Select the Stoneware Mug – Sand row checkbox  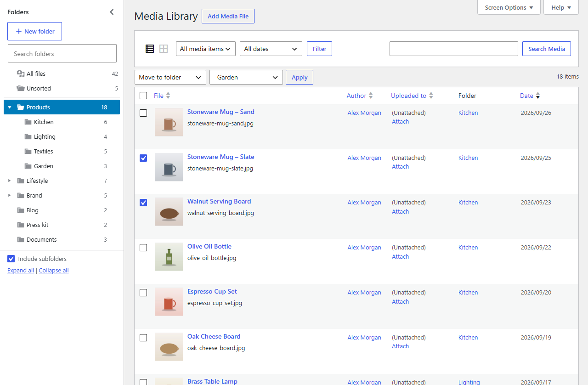pyautogui.click(x=143, y=113)
